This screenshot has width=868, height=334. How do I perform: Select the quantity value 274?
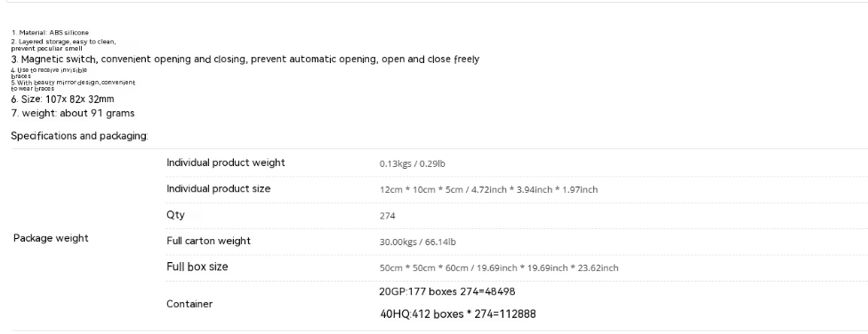coord(388,216)
